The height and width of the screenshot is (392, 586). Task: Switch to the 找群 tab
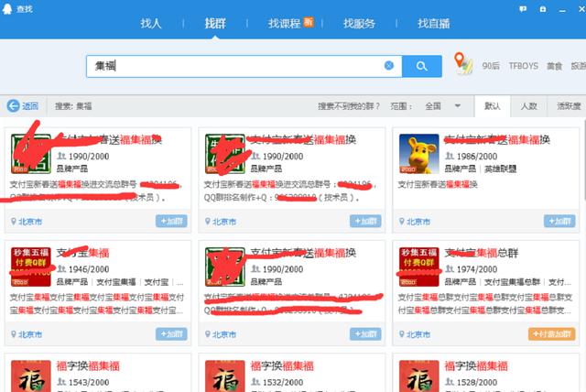215,24
